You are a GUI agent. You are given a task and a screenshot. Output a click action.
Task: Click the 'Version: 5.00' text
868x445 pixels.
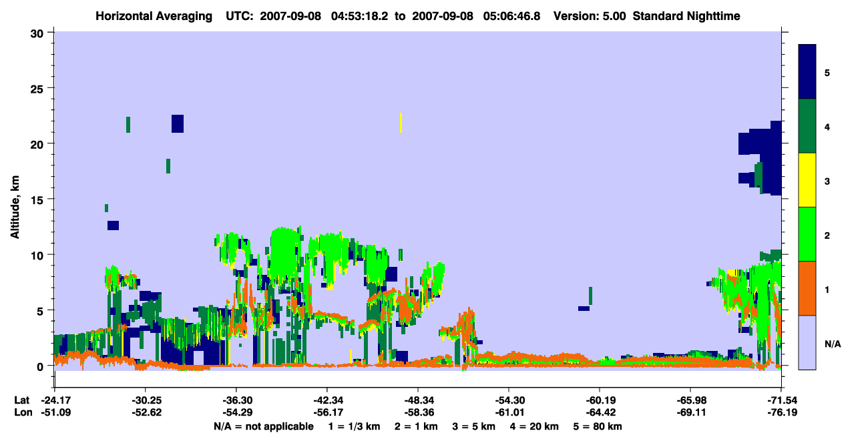point(590,16)
